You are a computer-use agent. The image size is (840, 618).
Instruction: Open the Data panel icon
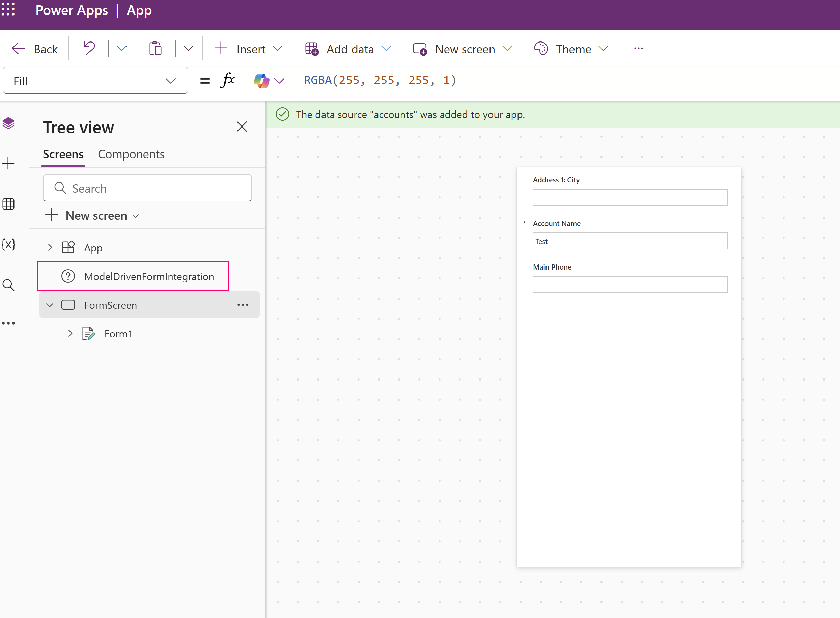(x=8, y=204)
